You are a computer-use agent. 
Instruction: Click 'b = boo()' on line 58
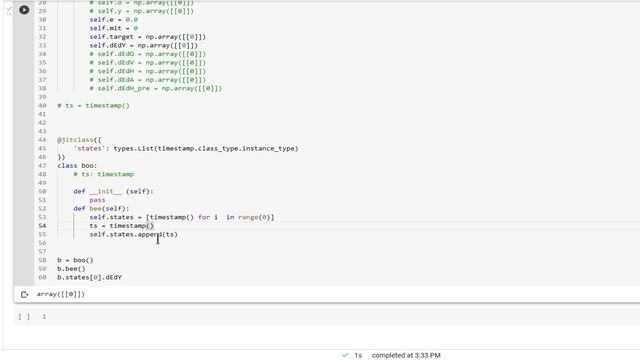[x=76, y=260]
